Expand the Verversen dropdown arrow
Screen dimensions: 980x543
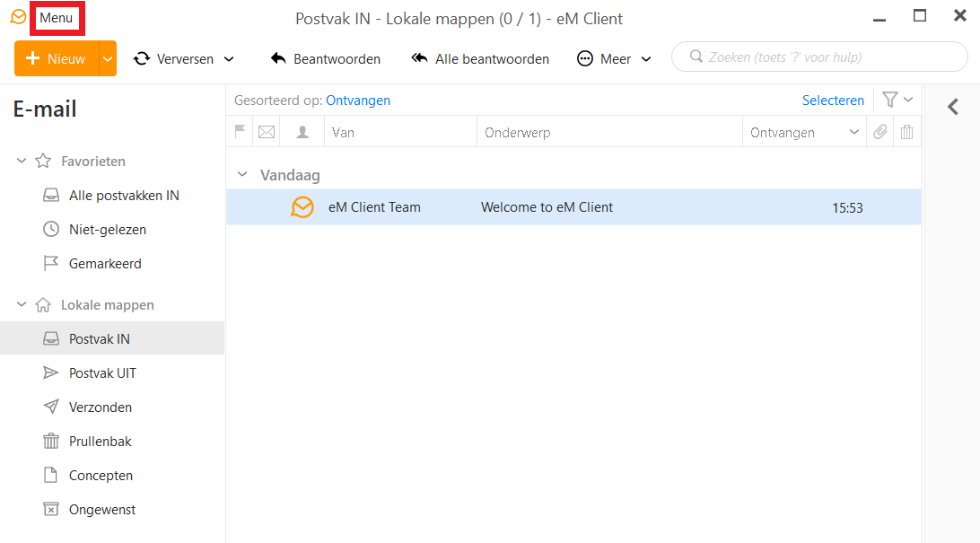tap(229, 58)
